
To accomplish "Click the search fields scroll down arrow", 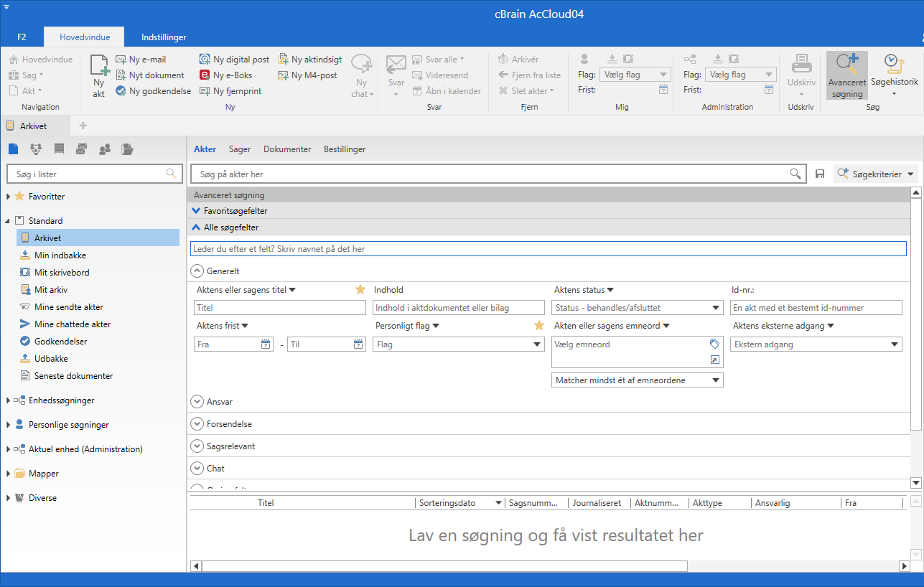I will [915, 483].
